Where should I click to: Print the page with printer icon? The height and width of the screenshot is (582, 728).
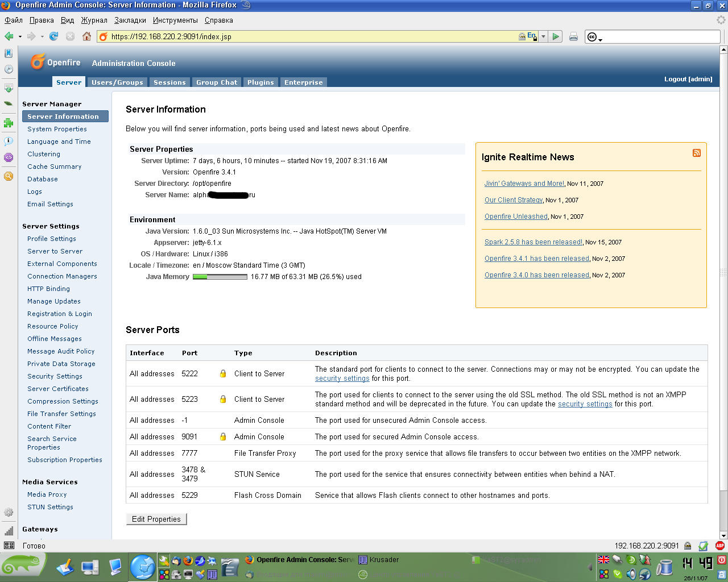coord(573,36)
